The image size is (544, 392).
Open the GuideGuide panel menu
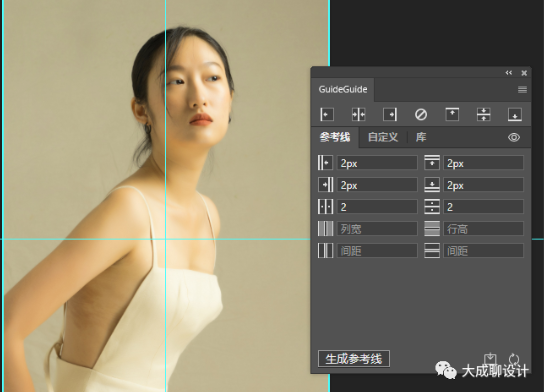522,90
